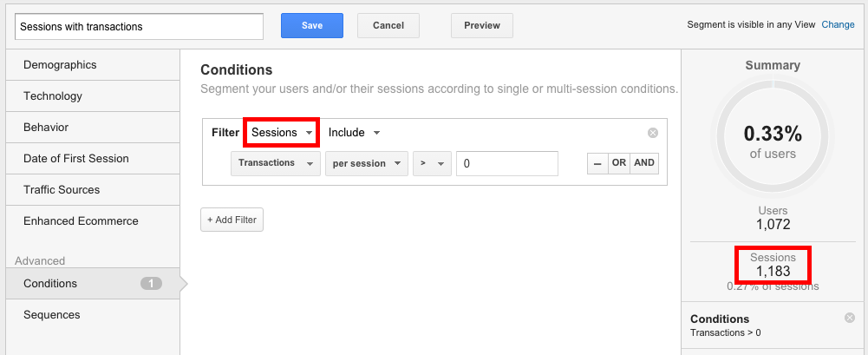The width and height of the screenshot is (868, 355).
Task: Open the Sessions filter scope dropdown
Action: (x=281, y=133)
